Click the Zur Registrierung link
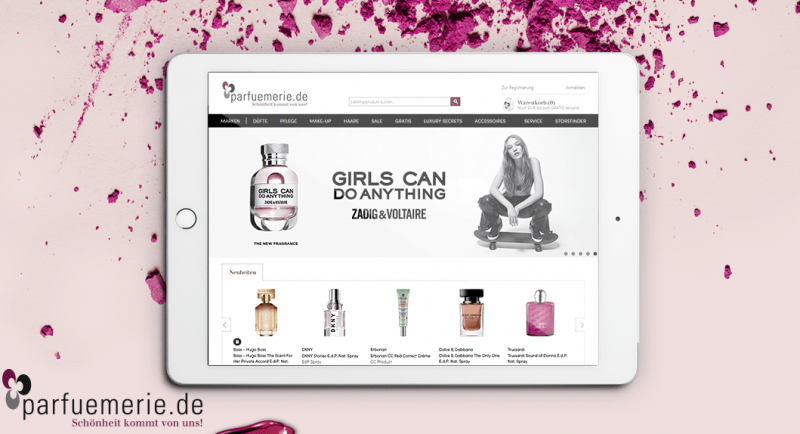800x434 pixels. pos(517,88)
